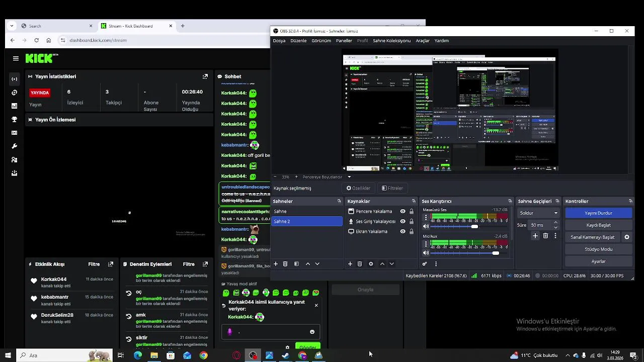Mute Masaüstü Ses speaker icon
This screenshot has width=644, height=362.
(426, 227)
